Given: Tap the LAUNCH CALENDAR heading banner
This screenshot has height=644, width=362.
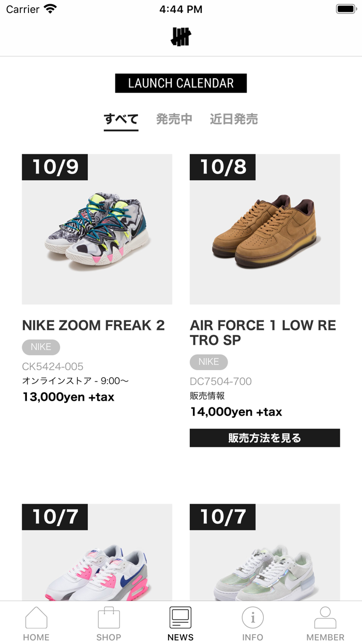Looking at the screenshot, I should (x=181, y=83).
